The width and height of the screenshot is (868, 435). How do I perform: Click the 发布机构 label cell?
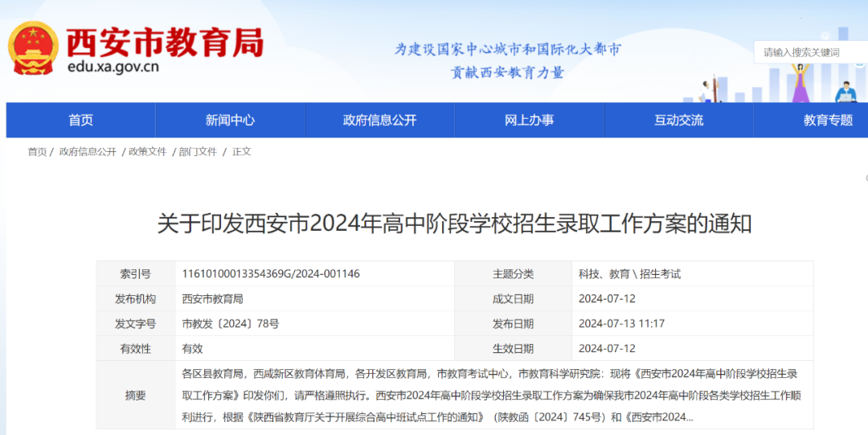pos(136,298)
